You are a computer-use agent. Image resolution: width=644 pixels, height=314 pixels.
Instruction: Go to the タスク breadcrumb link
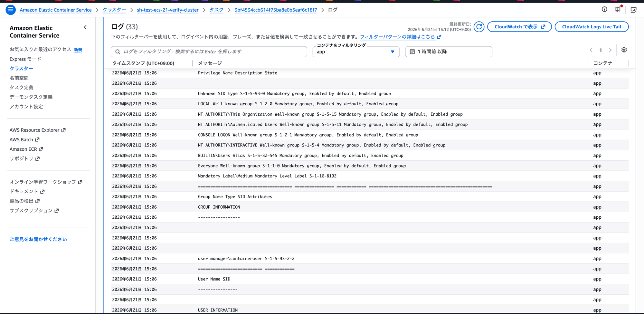tap(216, 10)
